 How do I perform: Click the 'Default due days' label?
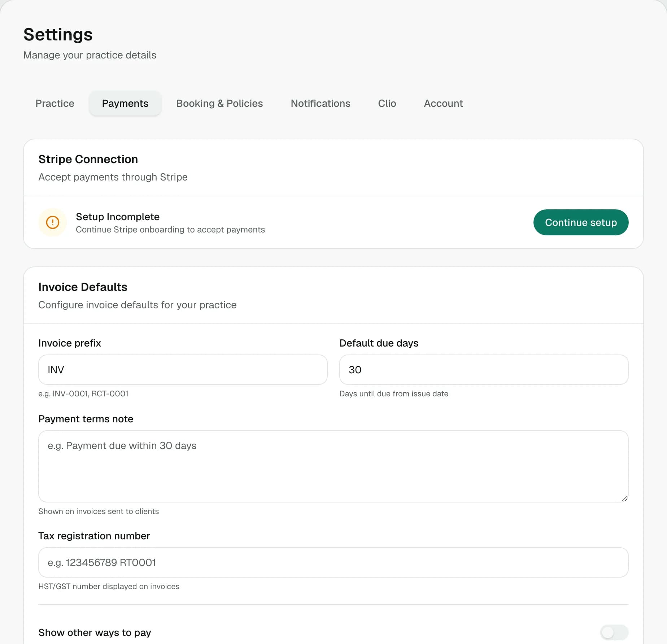(x=379, y=343)
